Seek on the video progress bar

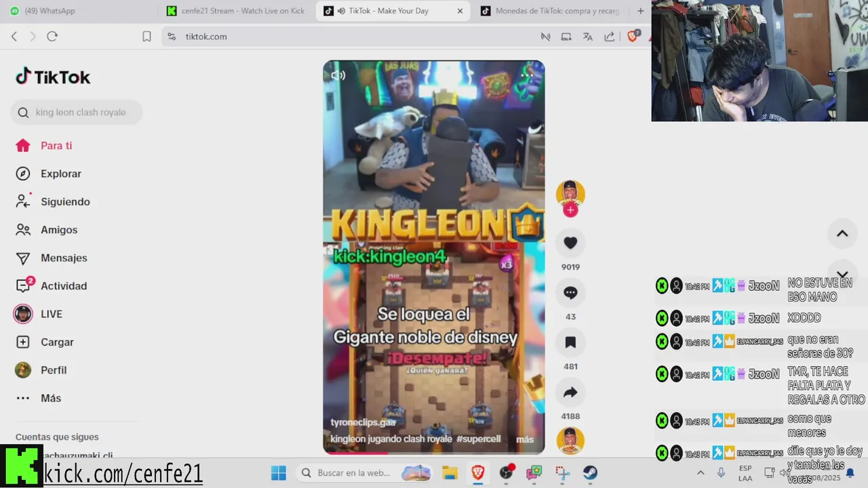434,453
